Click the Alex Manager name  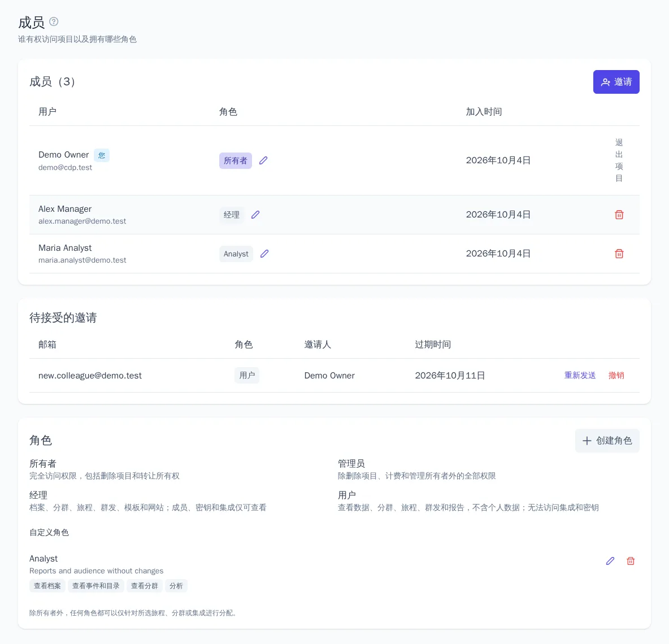click(x=65, y=209)
